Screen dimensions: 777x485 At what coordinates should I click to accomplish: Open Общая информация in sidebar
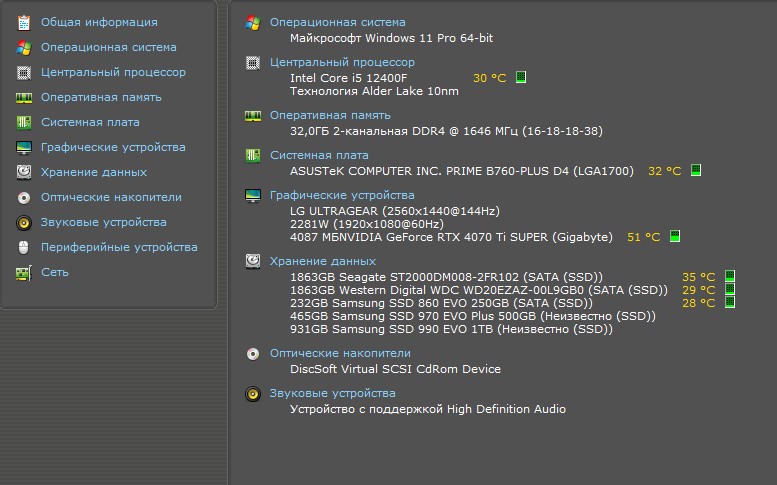coord(99,22)
